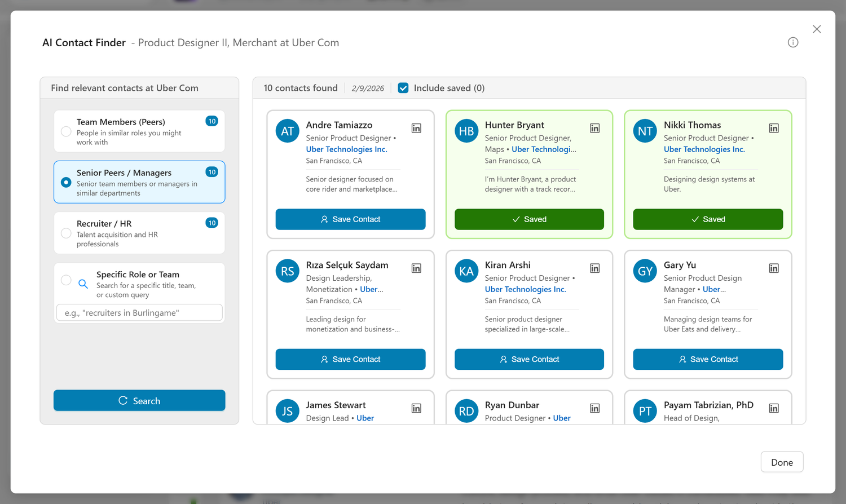This screenshot has width=846, height=504.
Task: Click Kiran Arshi's name
Action: 508,265
